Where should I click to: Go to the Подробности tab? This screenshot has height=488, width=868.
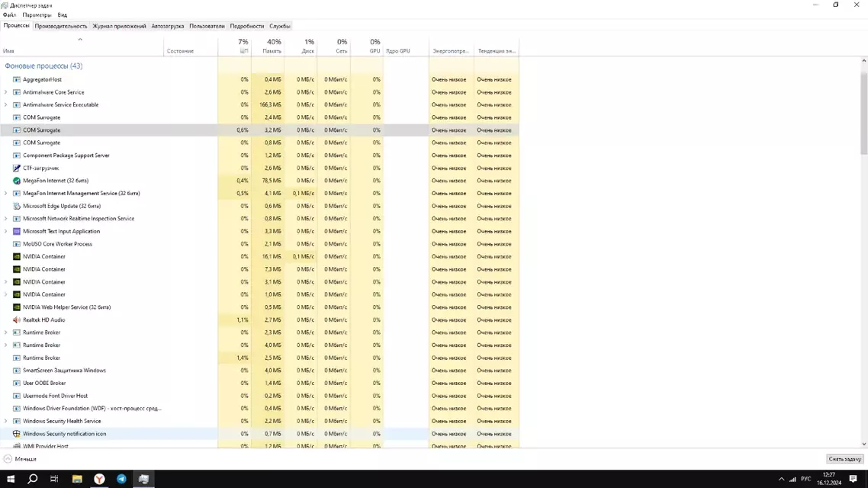247,26
